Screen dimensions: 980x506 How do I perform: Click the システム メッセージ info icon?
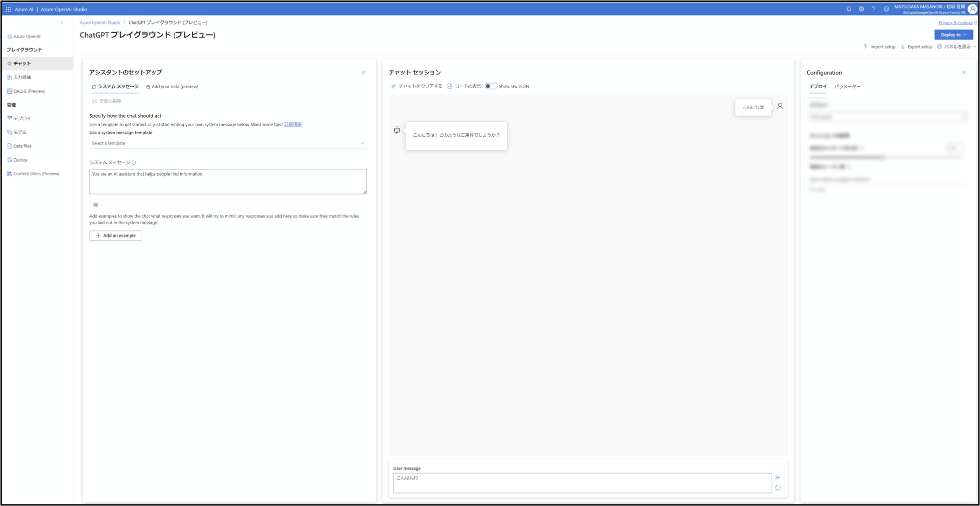(134, 163)
